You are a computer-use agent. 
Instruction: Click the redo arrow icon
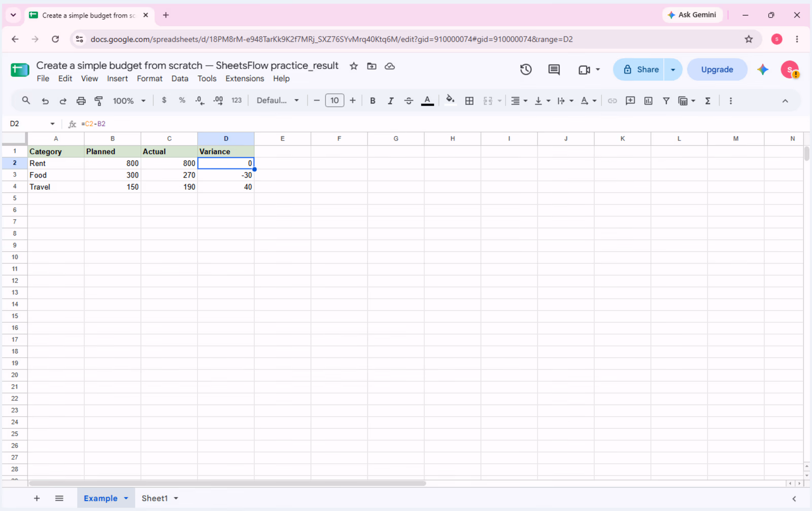point(63,101)
